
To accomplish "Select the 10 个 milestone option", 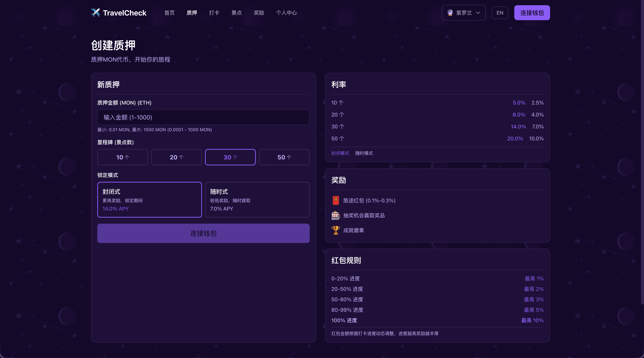I will pyautogui.click(x=122, y=157).
